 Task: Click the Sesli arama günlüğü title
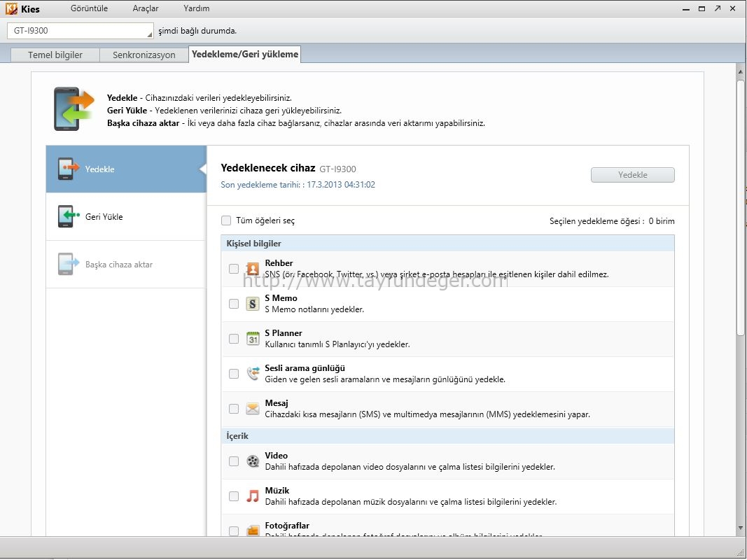pos(305,368)
